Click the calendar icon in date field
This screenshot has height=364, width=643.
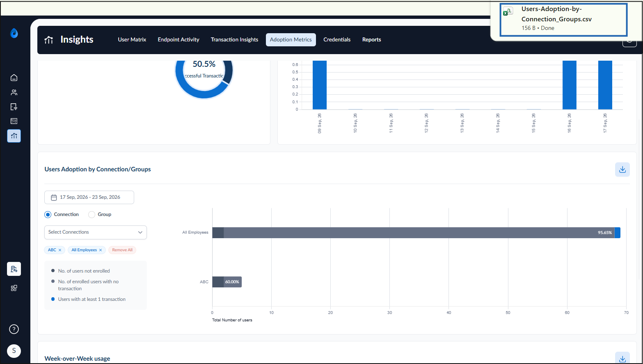[x=54, y=197]
